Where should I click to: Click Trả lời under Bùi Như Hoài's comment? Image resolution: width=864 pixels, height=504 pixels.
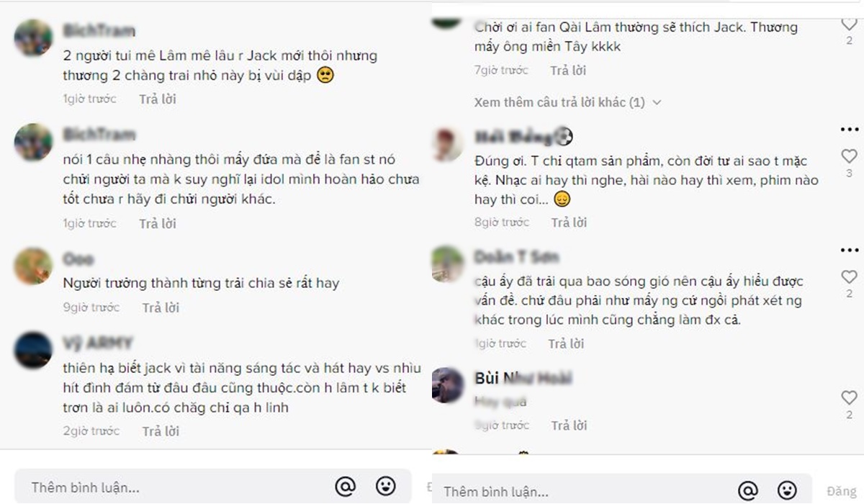[x=570, y=426]
